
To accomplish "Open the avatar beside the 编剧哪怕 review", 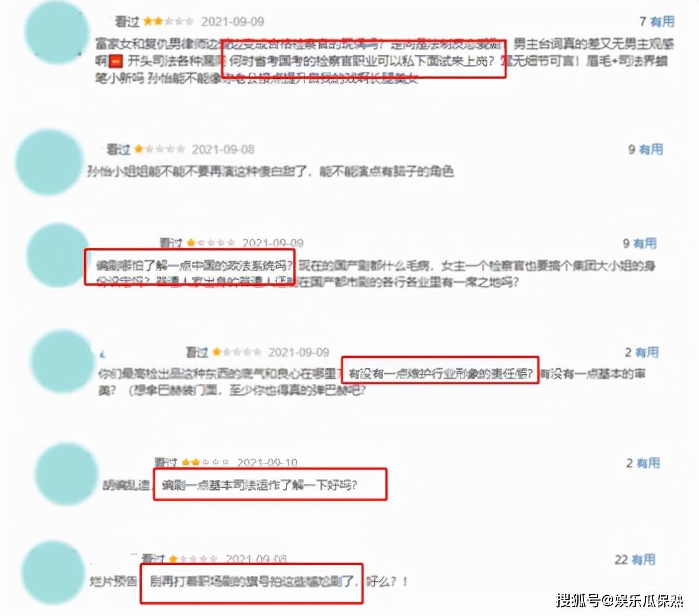I will point(58,255).
